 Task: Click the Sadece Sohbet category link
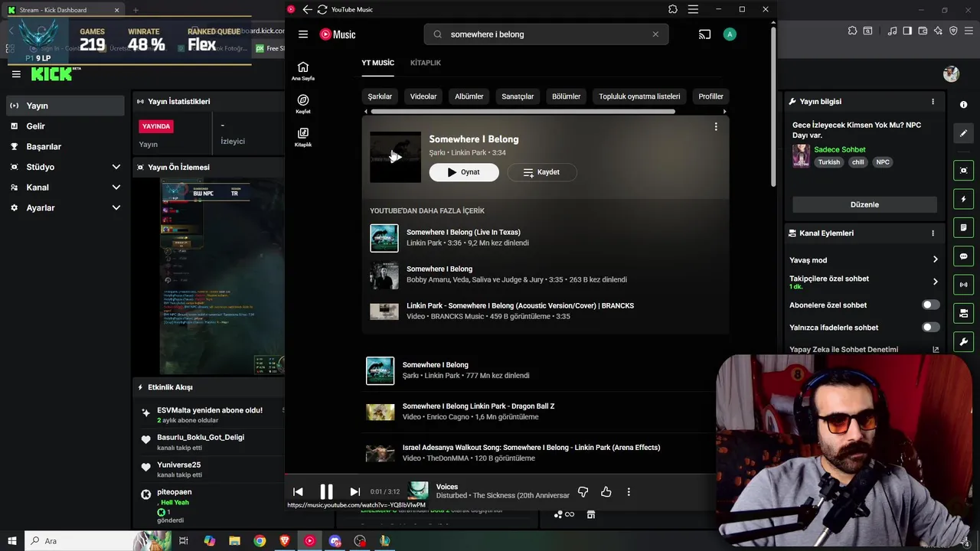(x=840, y=149)
